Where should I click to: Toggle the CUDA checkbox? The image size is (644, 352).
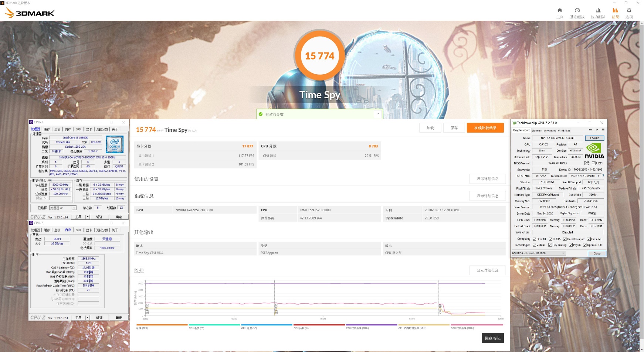click(x=551, y=239)
